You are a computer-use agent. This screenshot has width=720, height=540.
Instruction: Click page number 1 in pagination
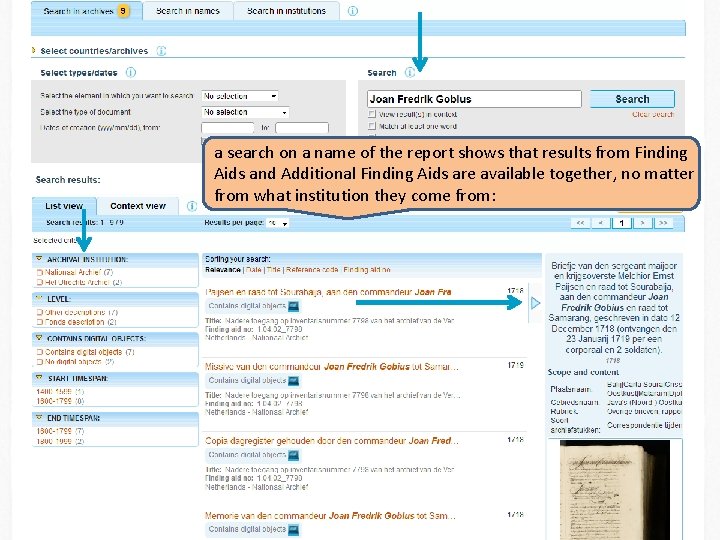point(621,223)
